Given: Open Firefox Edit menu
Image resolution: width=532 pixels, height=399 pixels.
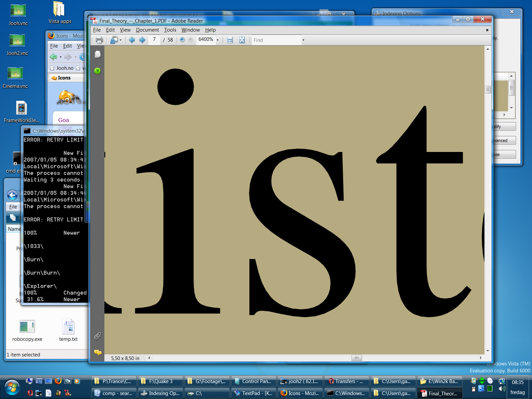Looking at the screenshot, I should 67,46.
